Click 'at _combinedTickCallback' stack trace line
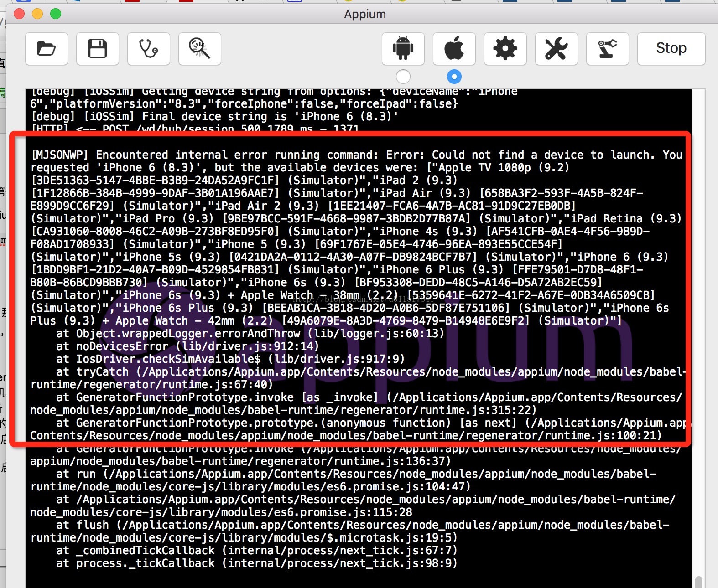Screen dimensions: 718x588 [x=256, y=551]
